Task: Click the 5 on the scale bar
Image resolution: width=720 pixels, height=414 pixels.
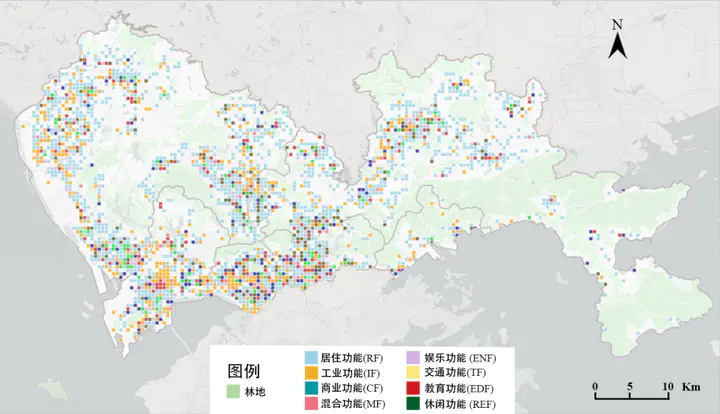Action: [x=630, y=386]
